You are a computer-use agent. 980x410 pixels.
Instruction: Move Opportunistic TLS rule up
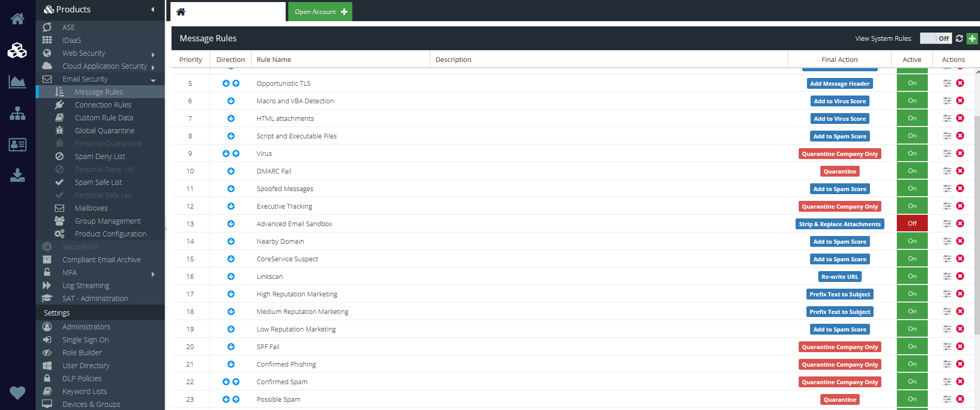[x=236, y=83]
